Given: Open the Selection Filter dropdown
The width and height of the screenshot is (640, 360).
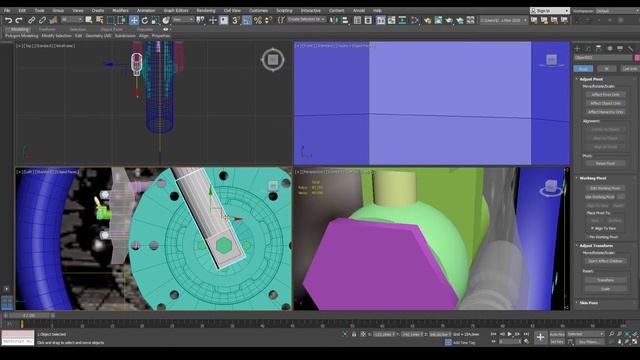Looking at the screenshot, I should pos(71,20).
